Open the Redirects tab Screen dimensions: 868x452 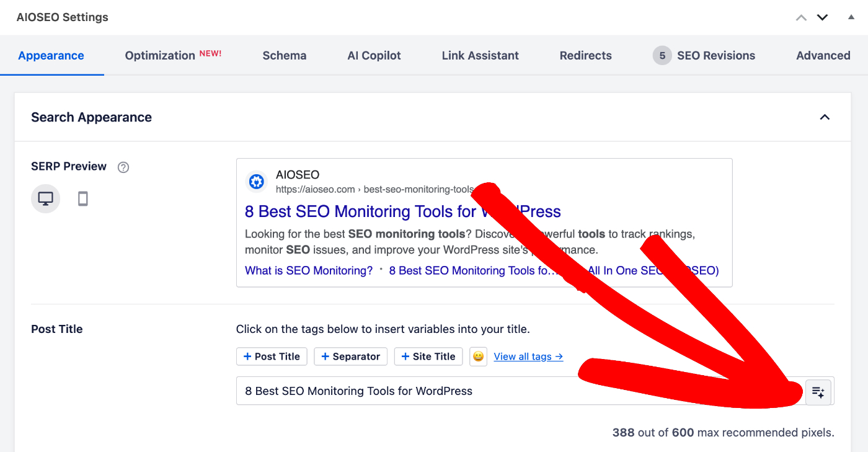click(x=586, y=56)
